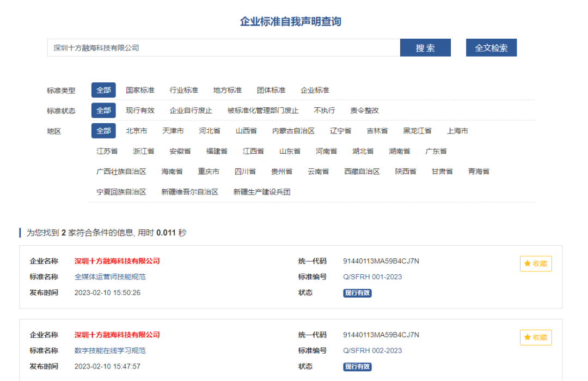This screenshot has height=381, width=588.
Task: Filter status by 现行有效
Action: pos(140,110)
